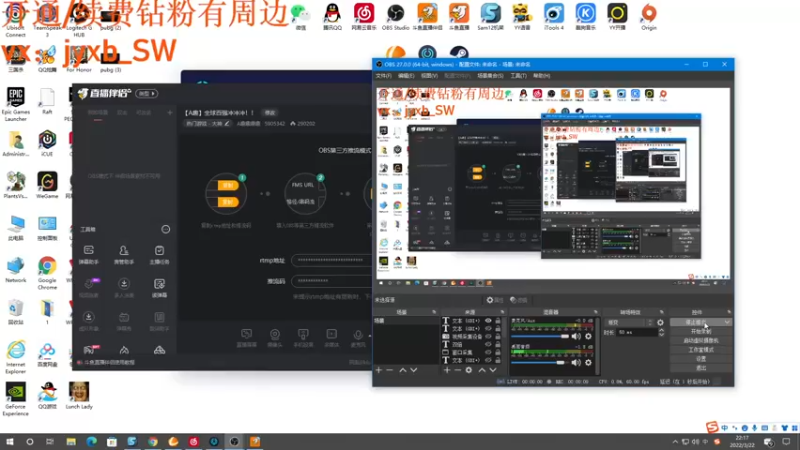
Task: Open the 场景集合(S) menu in OBS
Action: 490,76
